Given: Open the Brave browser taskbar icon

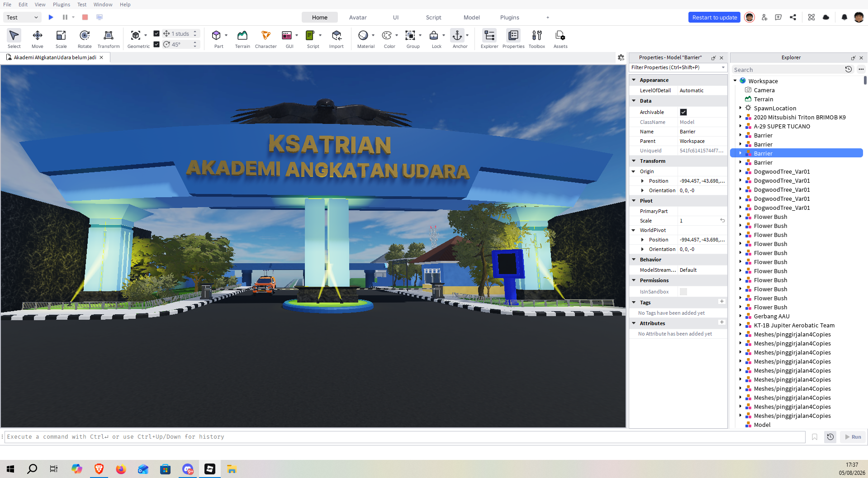Looking at the screenshot, I should point(99,469).
